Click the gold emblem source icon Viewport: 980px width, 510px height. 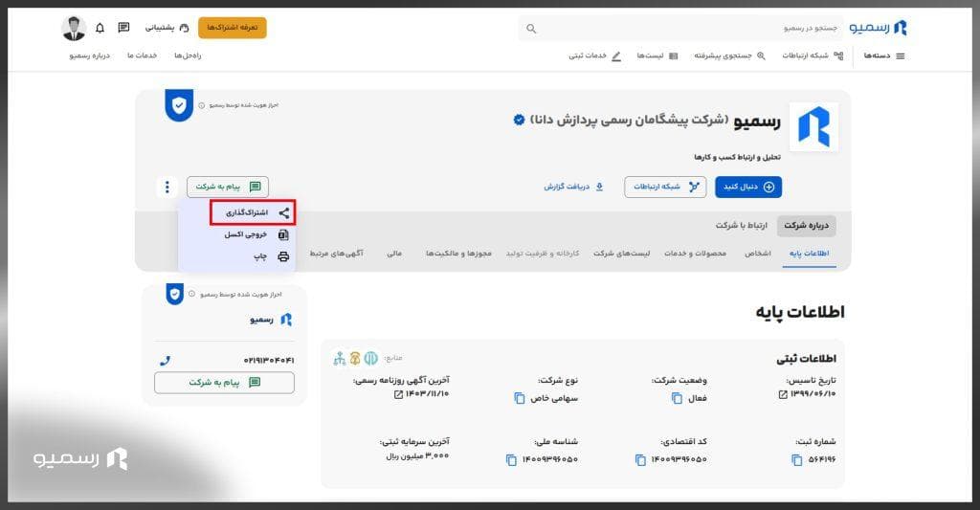pos(355,358)
